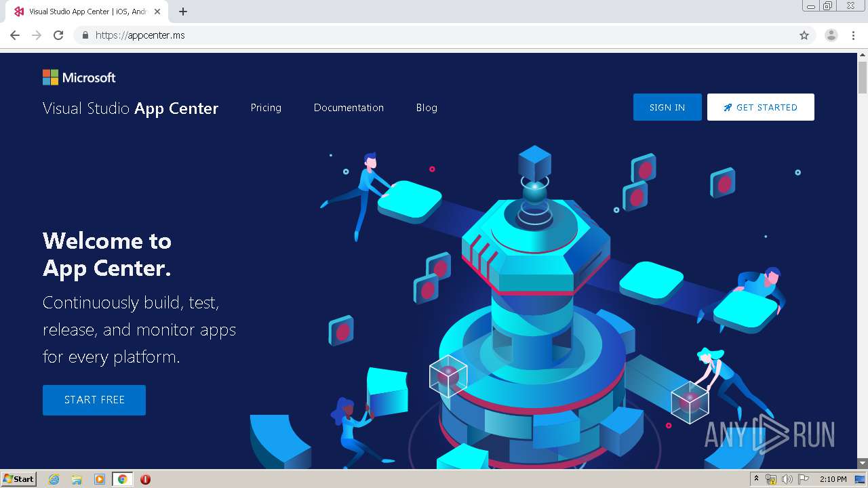Go forward in browser history

tap(37, 35)
